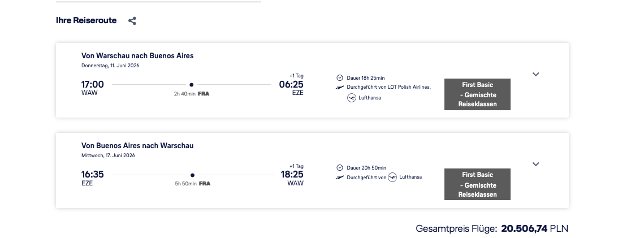644x238 pixels.
Task: Click the 18:25 WAW arrival time
Action: tap(292, 175)
